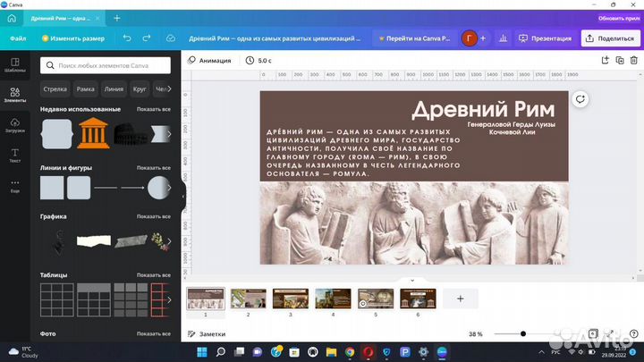Screen dimensions: 644x362
Task: Open Заметки notes panel
Action: click(207, 334)
